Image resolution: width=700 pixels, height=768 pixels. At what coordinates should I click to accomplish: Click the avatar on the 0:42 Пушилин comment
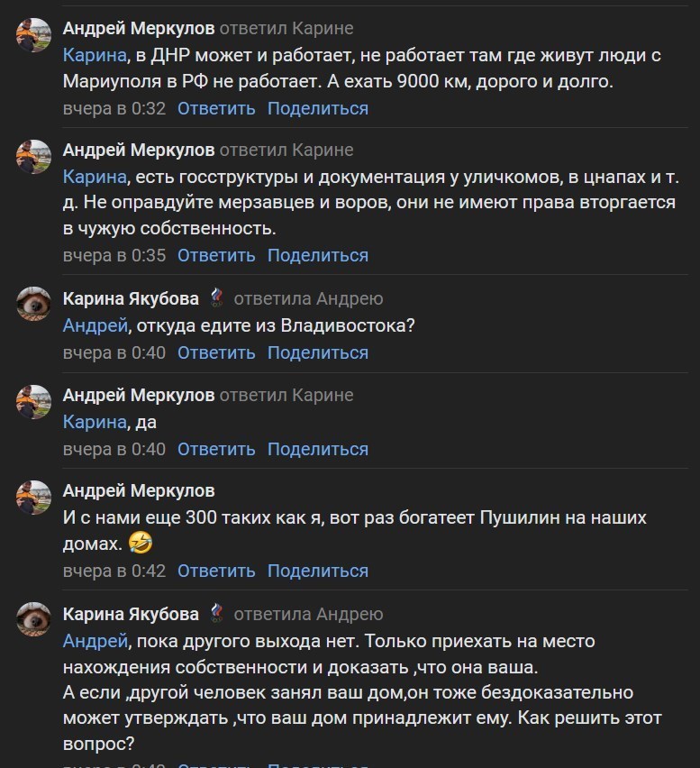click(34, 498)
